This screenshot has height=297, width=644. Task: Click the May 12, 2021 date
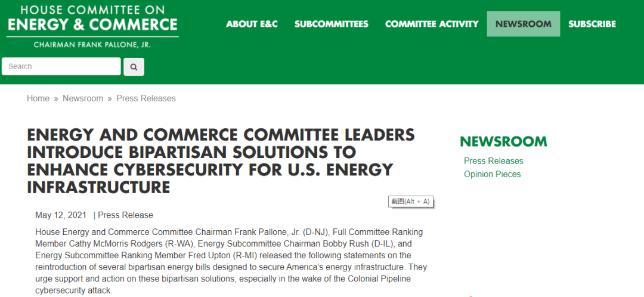pyautogui.click(x=61, y=215)
